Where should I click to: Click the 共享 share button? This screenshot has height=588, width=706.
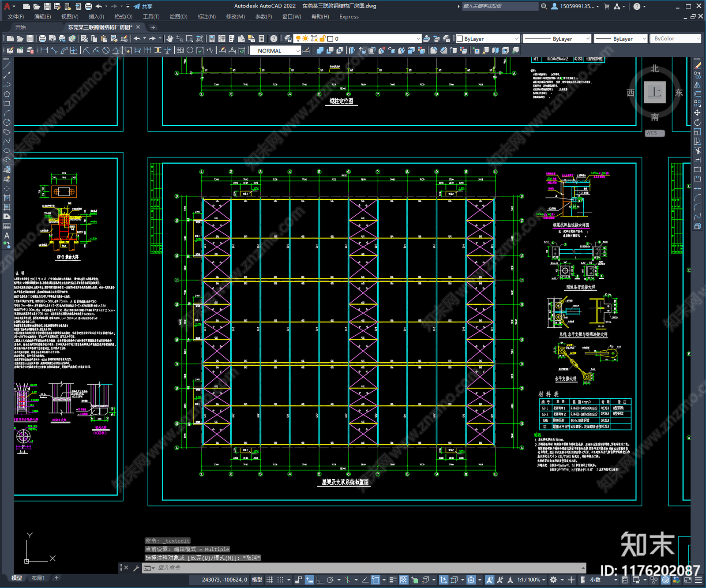(x=143, y=6)
